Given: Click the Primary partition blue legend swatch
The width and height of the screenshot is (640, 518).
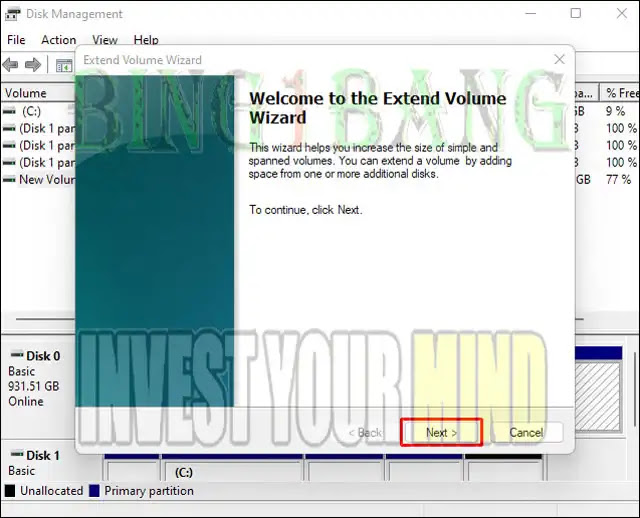Looking at the screenshot, I should [94, 491].
